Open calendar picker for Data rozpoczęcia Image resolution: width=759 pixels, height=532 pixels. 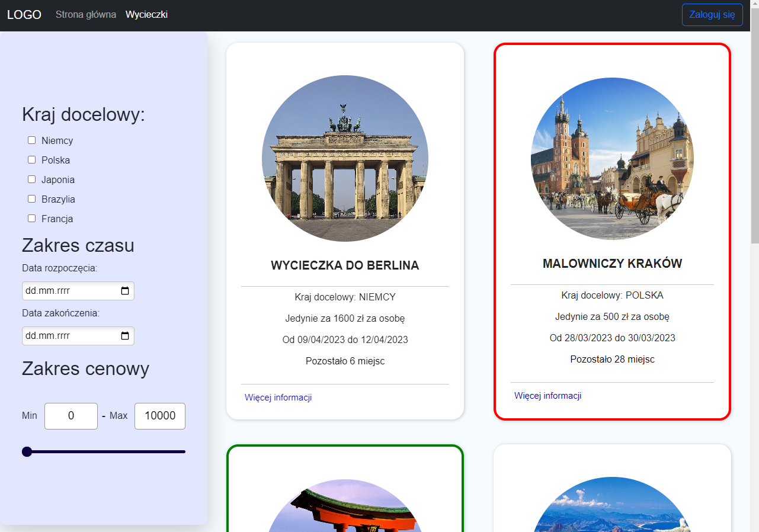125,291
